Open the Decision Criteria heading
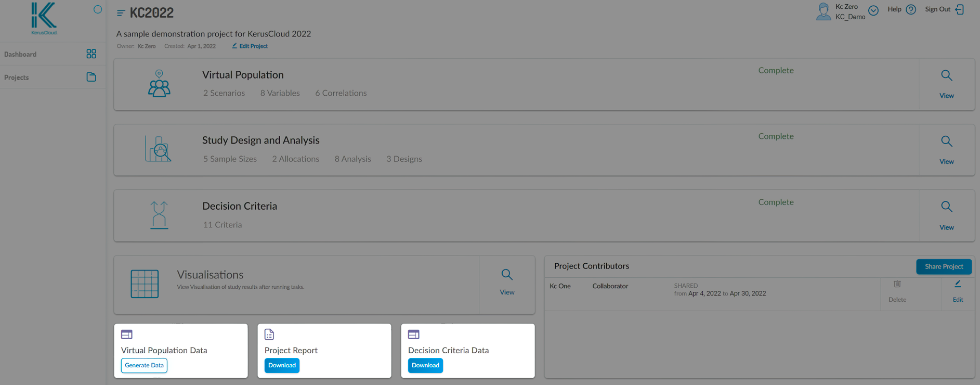 (240, 206)
